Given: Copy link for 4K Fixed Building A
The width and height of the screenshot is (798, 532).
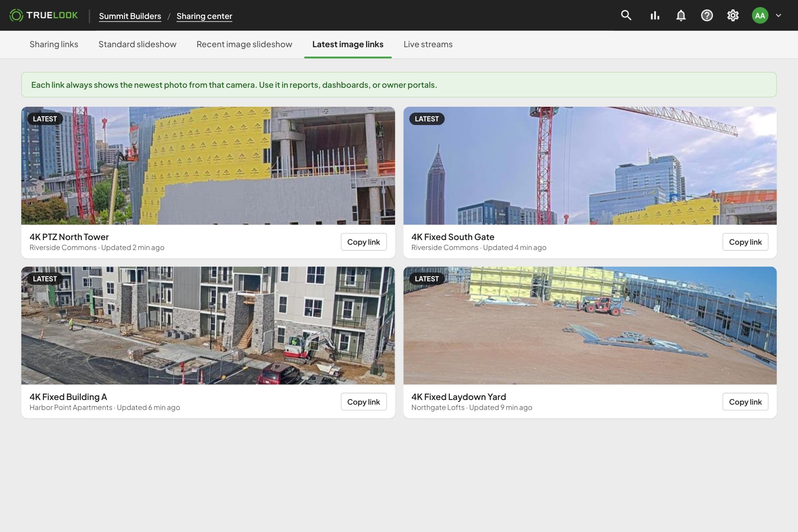Looking at the screenshot, I should tap(363, 402).
